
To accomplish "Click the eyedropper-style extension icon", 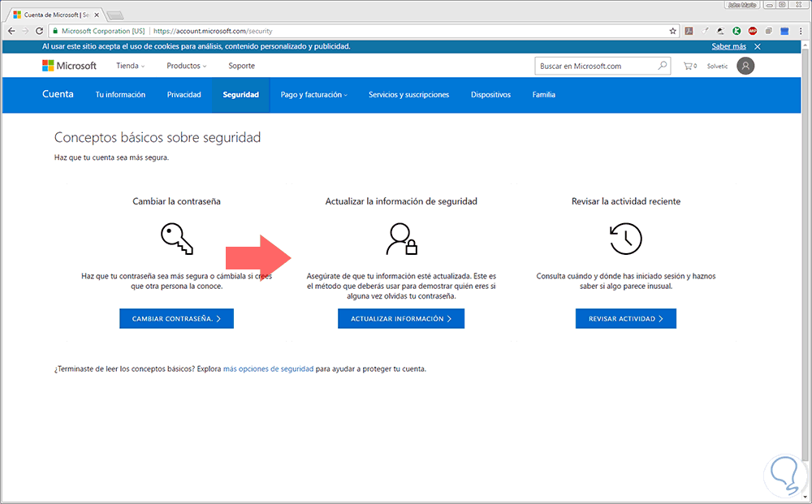I will click(720, 31).
